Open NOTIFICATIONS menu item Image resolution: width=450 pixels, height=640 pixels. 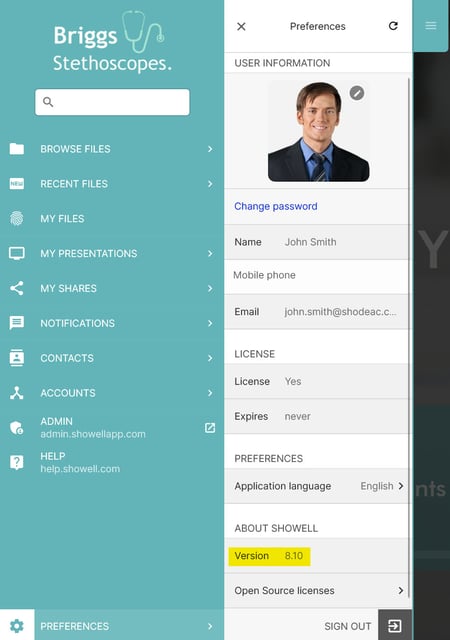coord(77,323)
